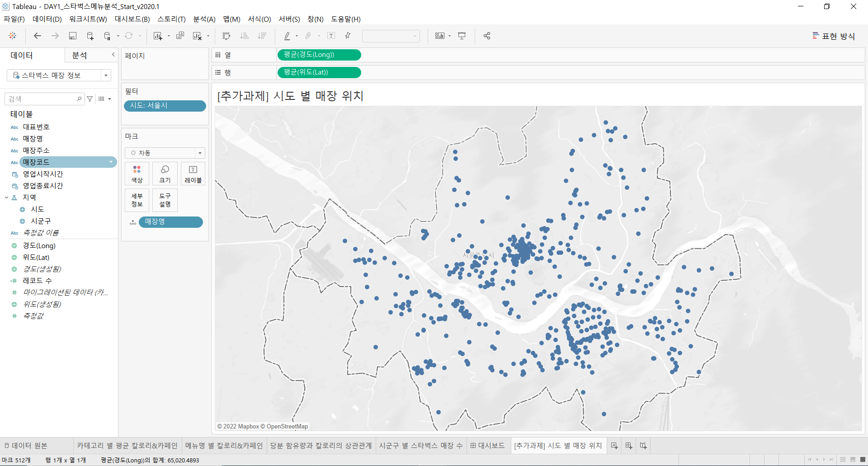Click the 매장명 detail pill

pyautogui.click(x=171, y=222)
